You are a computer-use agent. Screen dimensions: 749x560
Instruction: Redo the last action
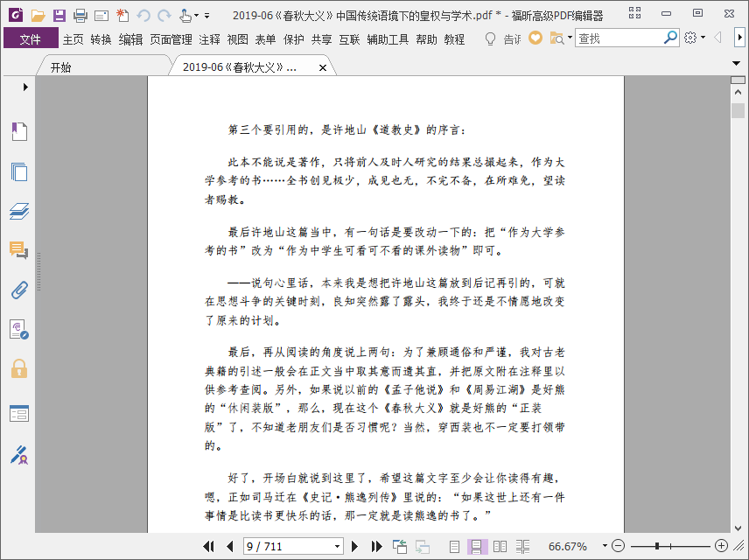pos(164,16)
